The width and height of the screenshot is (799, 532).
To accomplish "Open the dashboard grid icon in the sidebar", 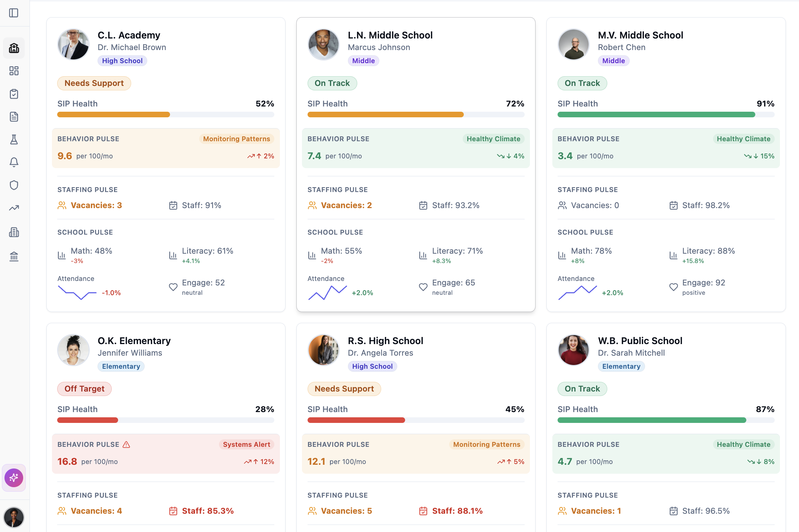I will (x=14, y=71).
